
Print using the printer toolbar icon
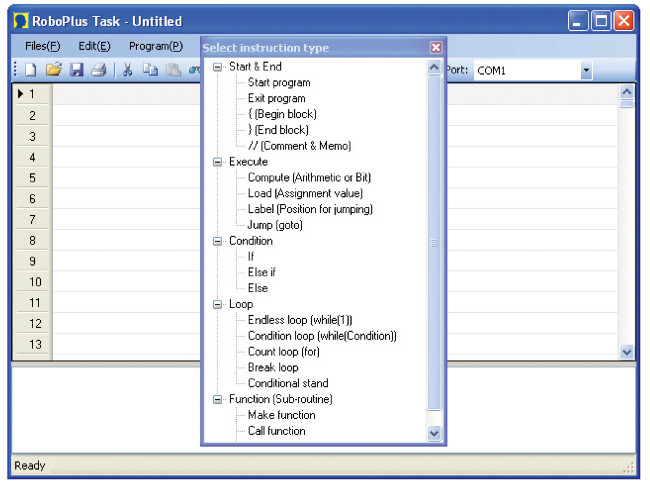(99, 70)
